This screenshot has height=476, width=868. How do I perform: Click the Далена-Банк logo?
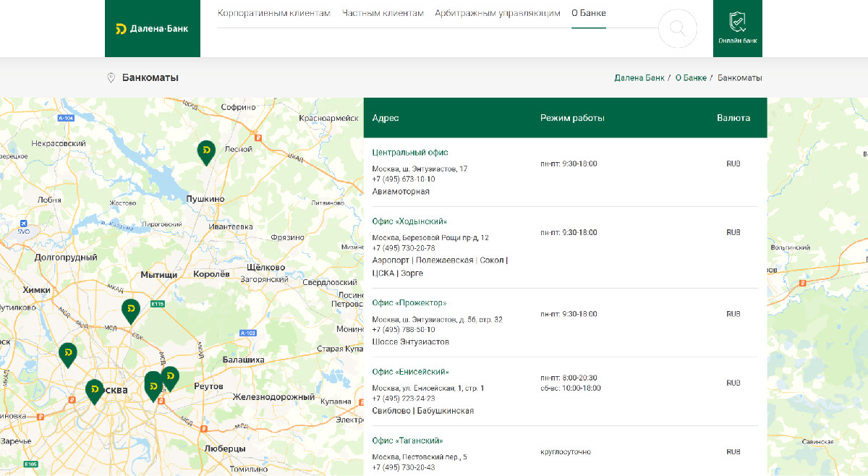[152, 29]
